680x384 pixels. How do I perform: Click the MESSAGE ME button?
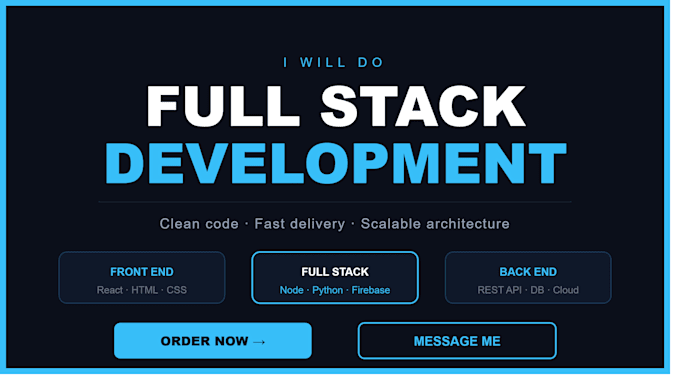click(x=457, y=341)
